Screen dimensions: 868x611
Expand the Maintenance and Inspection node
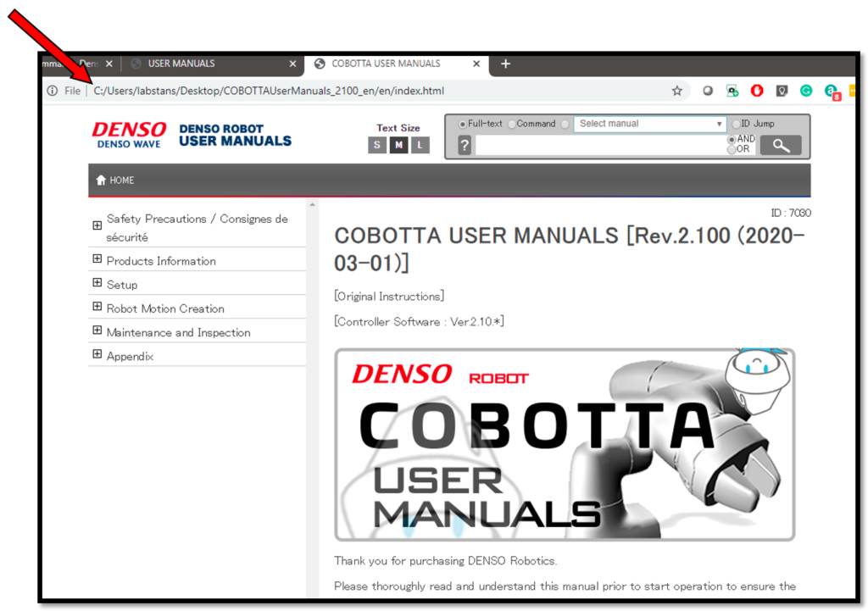tap(97, 330)
